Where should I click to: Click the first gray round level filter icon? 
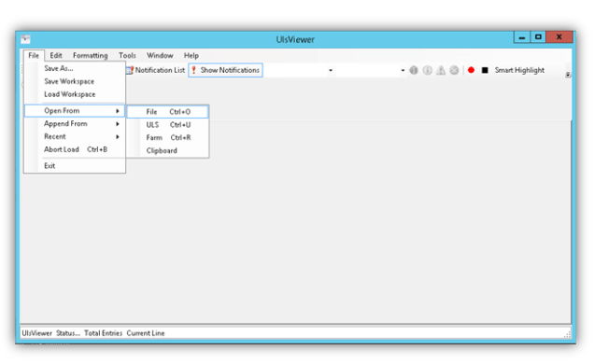pos(414,70)
